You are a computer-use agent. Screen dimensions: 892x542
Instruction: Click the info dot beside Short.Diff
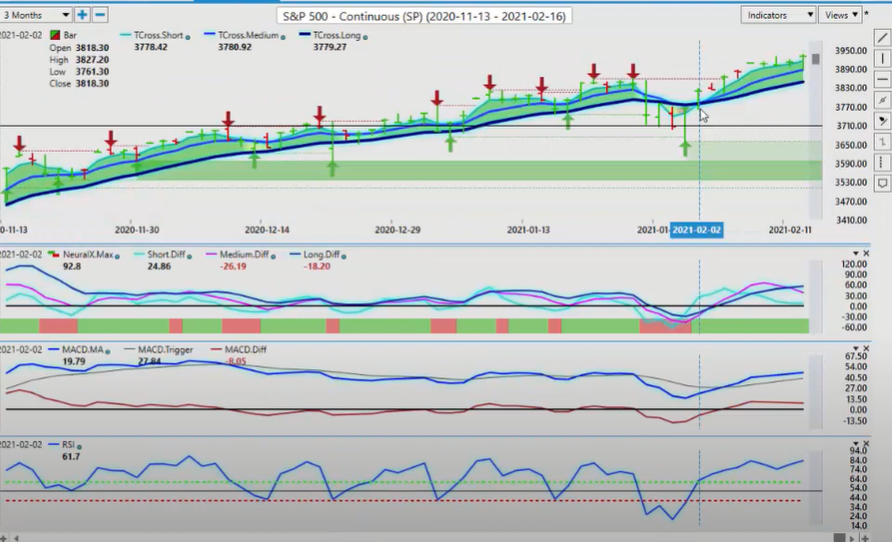(189, 256)
